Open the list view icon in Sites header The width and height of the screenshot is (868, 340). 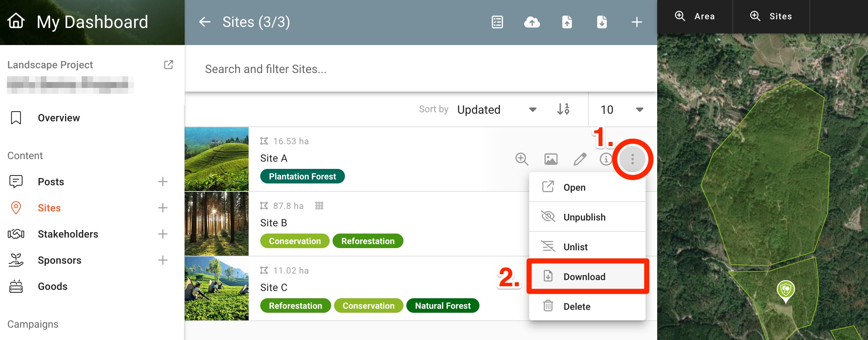(497, 22)
